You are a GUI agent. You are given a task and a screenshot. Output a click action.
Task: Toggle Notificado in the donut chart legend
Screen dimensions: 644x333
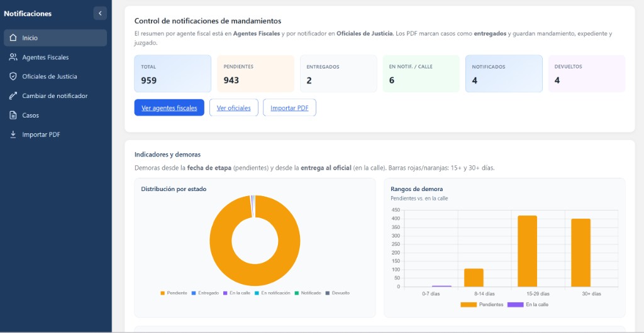point(308,293)
